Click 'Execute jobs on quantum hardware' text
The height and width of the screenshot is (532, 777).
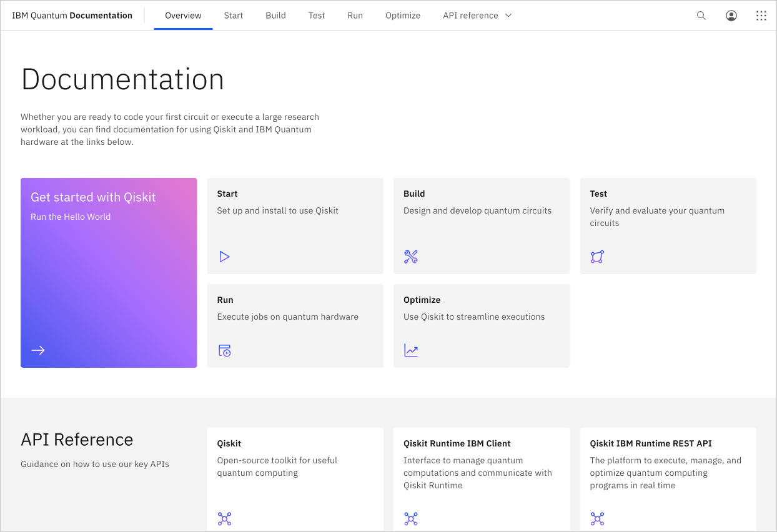[288, 317]
